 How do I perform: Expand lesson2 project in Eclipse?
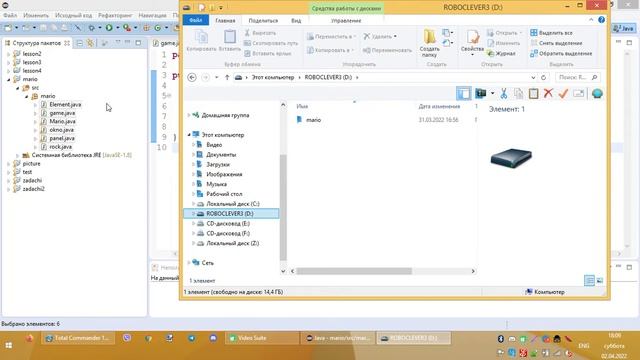pyautogui.click(x=9, y=54)
